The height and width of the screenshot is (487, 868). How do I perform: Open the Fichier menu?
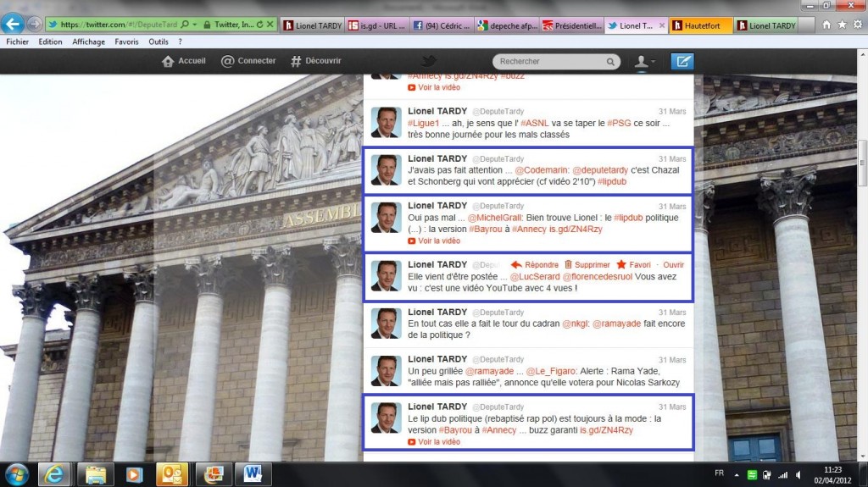pyautogui.click(x=17, y=42)
